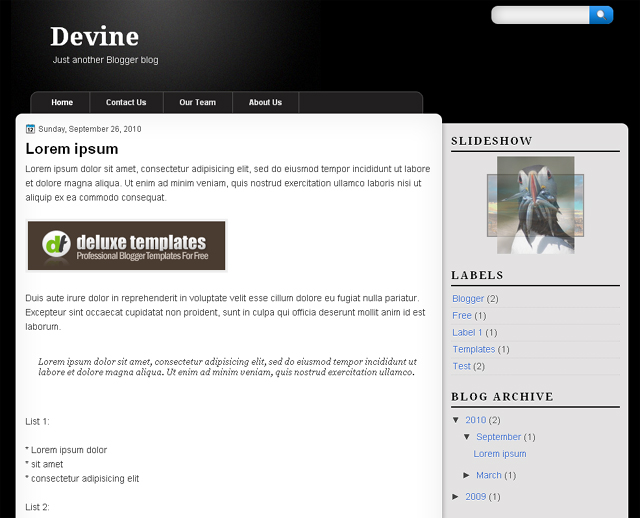This screenshot has height=518, width=640.
Task: Open Lorem ipsum in blog archive
Action: [500, 454]
